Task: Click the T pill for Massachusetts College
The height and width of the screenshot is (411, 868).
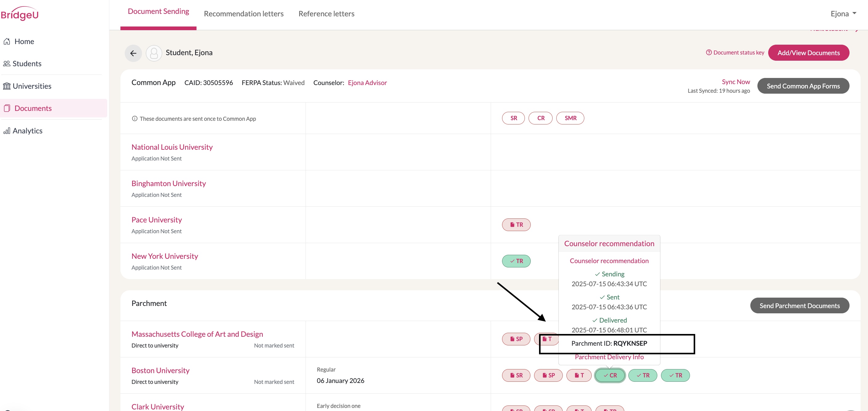Action: (x=546, y=339)
